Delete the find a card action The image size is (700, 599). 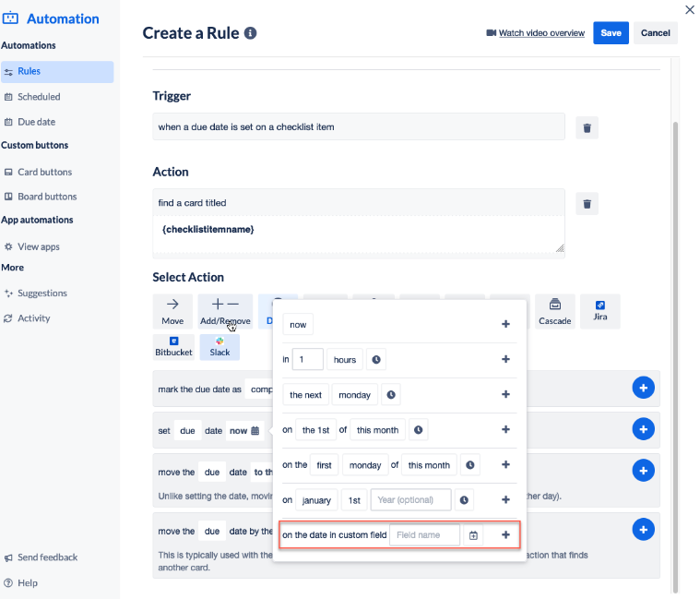click(x=587, y=204)
